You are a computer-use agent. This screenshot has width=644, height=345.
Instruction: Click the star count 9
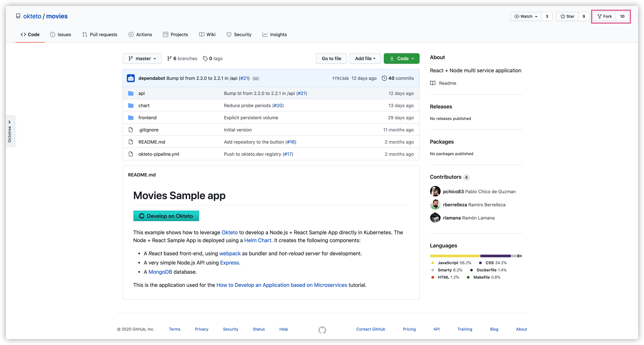coord(584,16)
